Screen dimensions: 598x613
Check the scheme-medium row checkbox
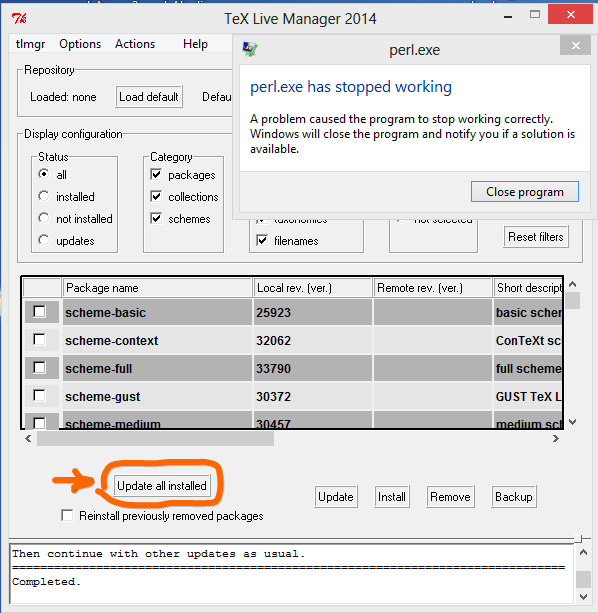click(x=39, y=423)
